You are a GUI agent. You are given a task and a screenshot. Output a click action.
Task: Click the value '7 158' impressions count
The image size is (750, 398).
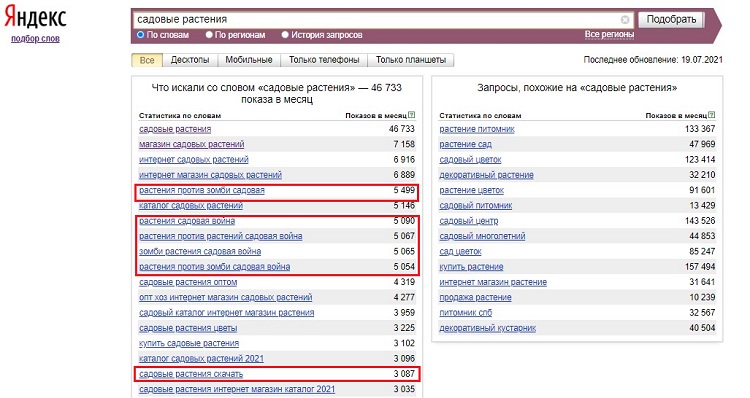(404, 144)
